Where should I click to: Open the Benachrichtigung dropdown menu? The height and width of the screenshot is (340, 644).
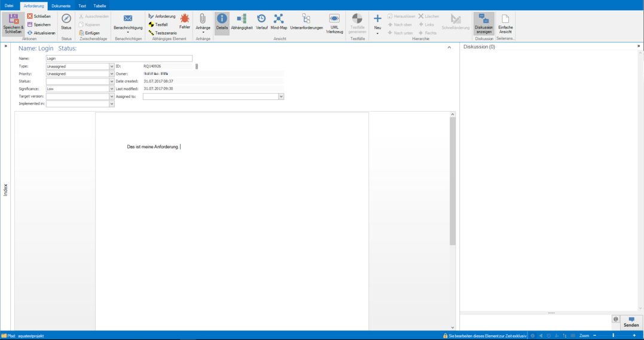pos(128,24)
